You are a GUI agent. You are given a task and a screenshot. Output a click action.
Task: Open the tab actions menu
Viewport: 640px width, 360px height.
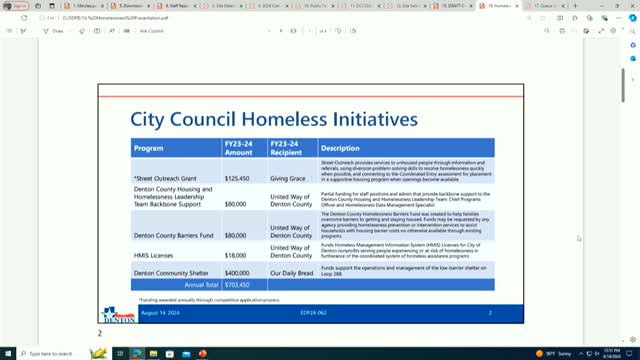pos(52,6)
